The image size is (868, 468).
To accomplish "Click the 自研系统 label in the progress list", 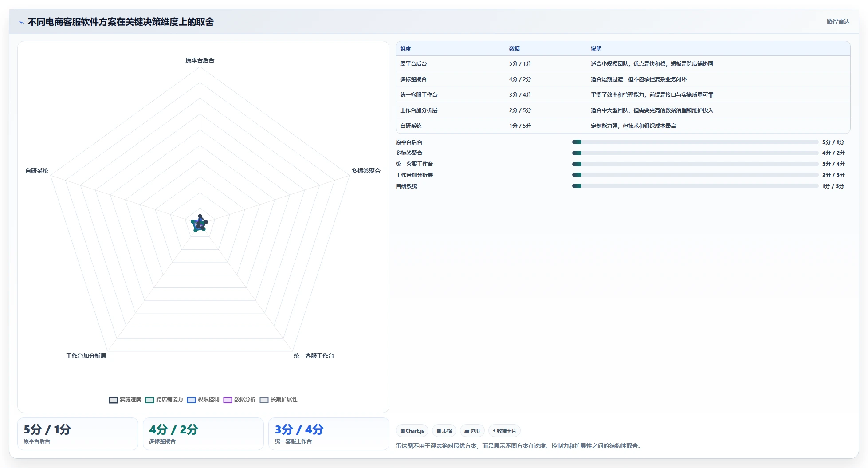I will tap(406, 186).
